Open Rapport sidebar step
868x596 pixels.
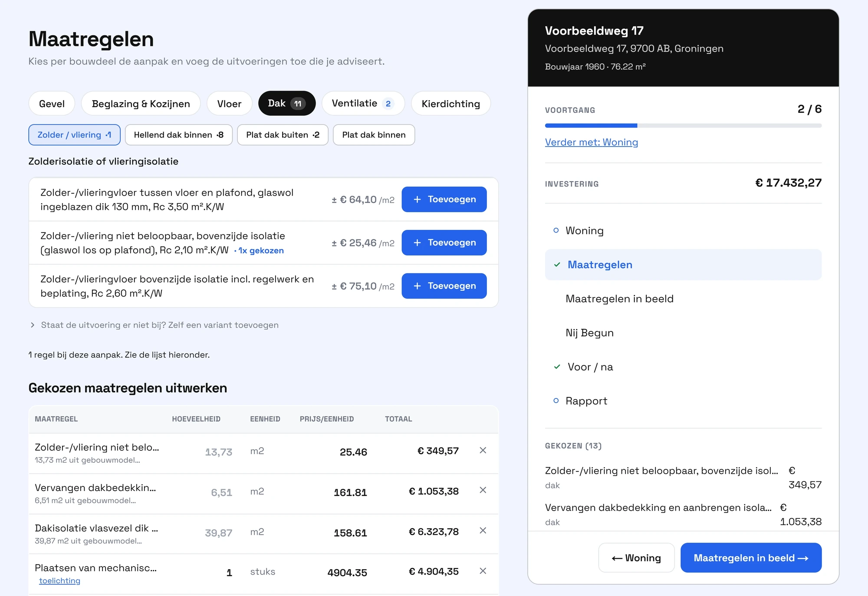[x=683, y=401]
